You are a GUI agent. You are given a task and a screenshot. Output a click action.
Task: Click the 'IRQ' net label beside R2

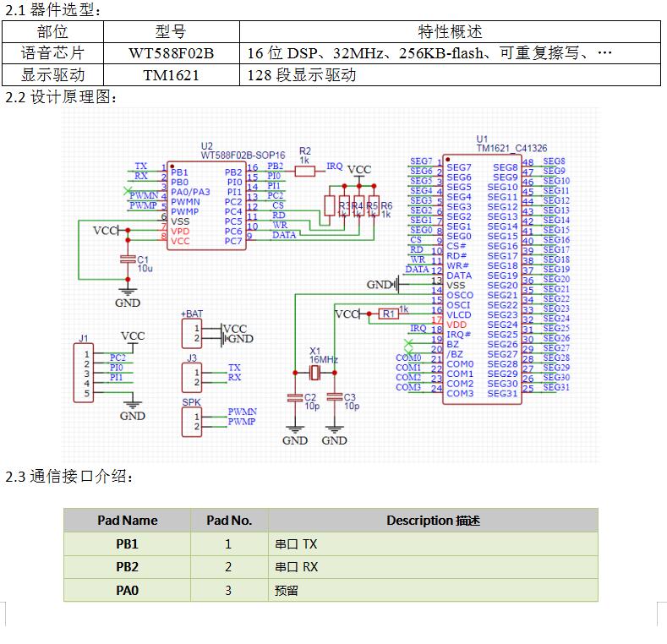pos(335,166)
